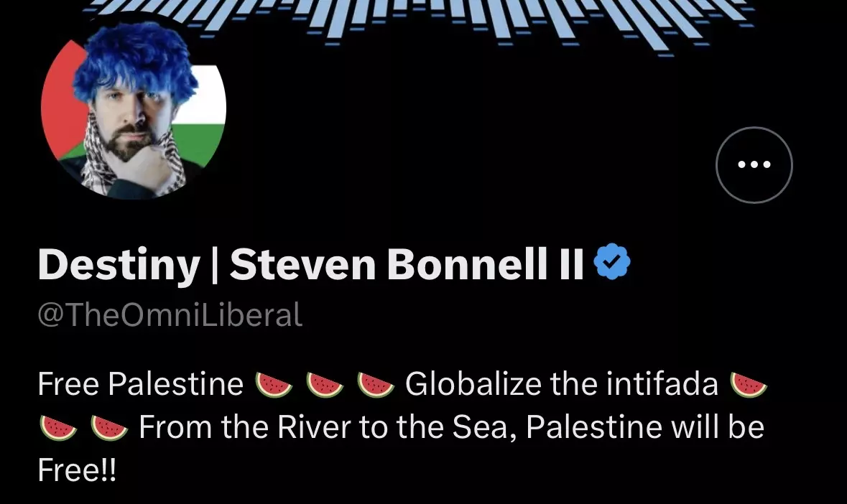
Task: Click first watermelon emoji after Free Palestine
Action: coord(273,386)
